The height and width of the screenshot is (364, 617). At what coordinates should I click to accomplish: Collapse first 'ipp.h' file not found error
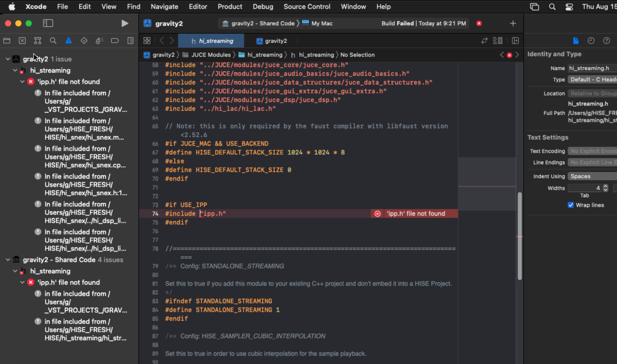[x=22, y=82]
